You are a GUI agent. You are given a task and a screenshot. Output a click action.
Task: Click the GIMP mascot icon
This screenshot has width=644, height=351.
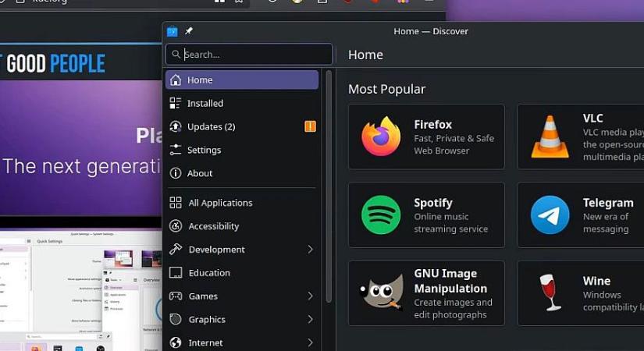380,292
